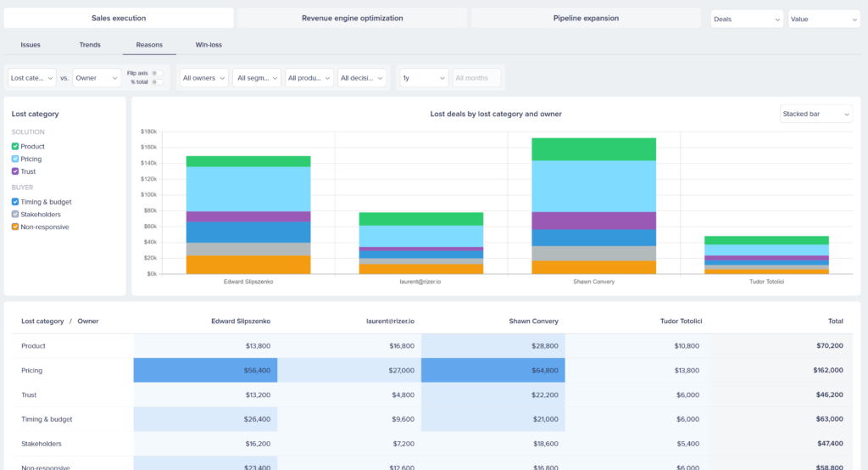Viewport: 868px width, 470px height.
Task: Expand the Value dropdown
Action: [823, 19]
